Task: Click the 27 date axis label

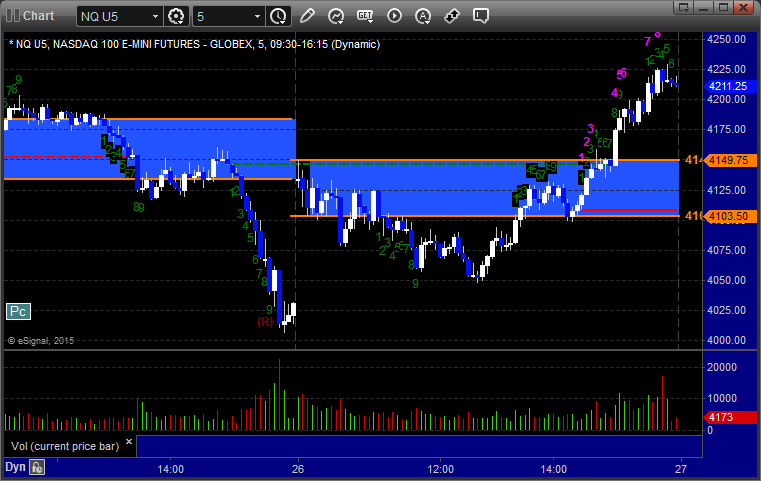Action: (681, 469)
